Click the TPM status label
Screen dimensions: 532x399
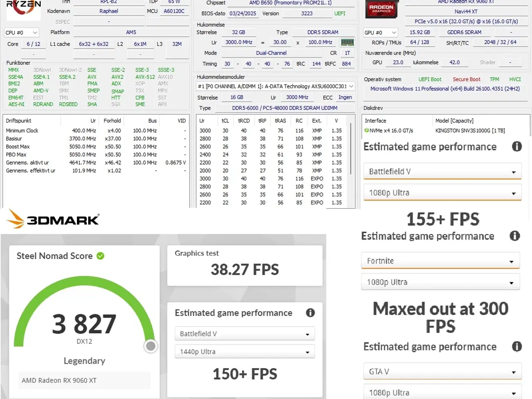[x=494, y=79]
